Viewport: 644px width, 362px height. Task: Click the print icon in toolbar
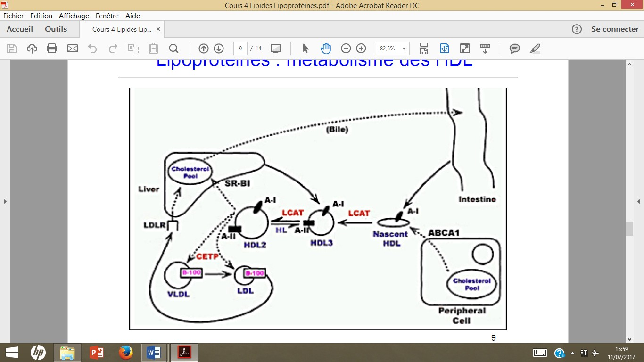click(52, 49)
